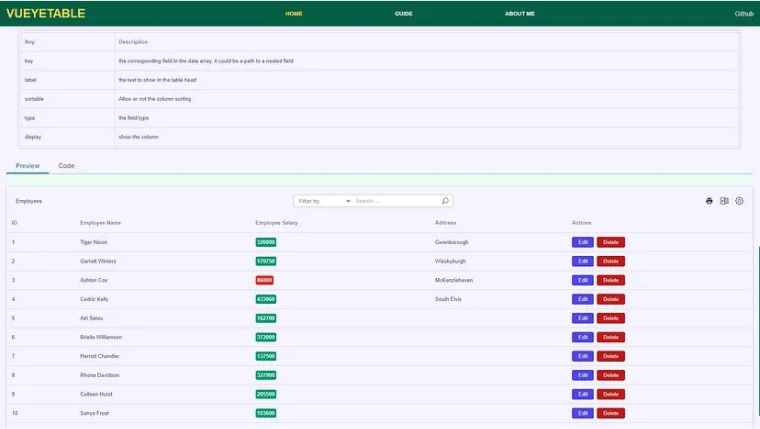The height and width of the screenshot is (429, 760).
Task: Sort by the ID column header
Action: tap(15, 223)
